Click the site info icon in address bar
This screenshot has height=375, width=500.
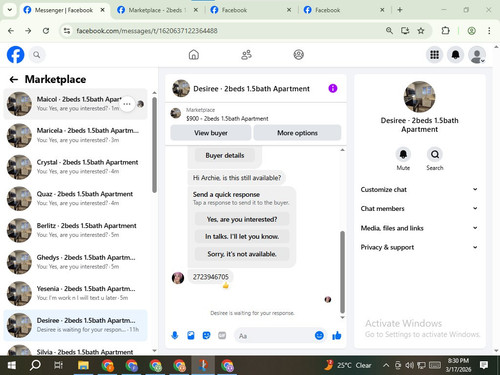click(67, 31)
